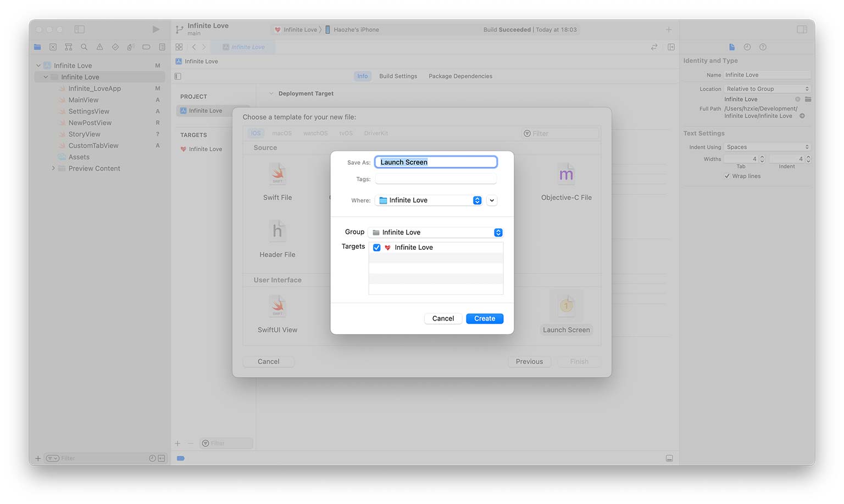Open the Group Infinite Love dropdown
Viewport: 844px width, 504px height.
point(436,233)
